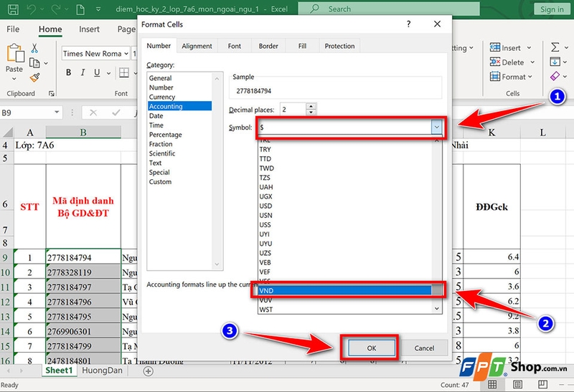This screenshot has height=392, width=574.
Task: Click the Save icon in title bar
Action: point(13,9)
